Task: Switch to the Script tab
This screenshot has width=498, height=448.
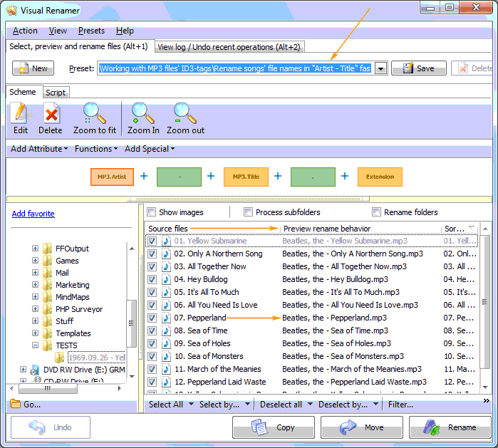Action: click(56, 93)
